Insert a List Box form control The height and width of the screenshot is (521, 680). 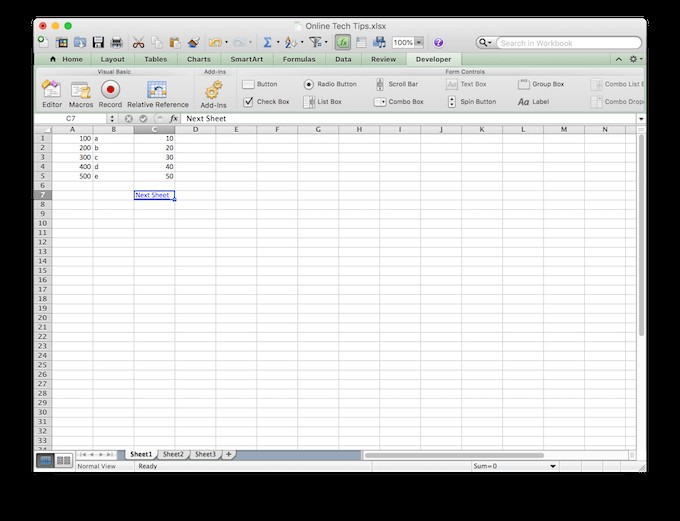pyautogui.click(x=323, y=102)
